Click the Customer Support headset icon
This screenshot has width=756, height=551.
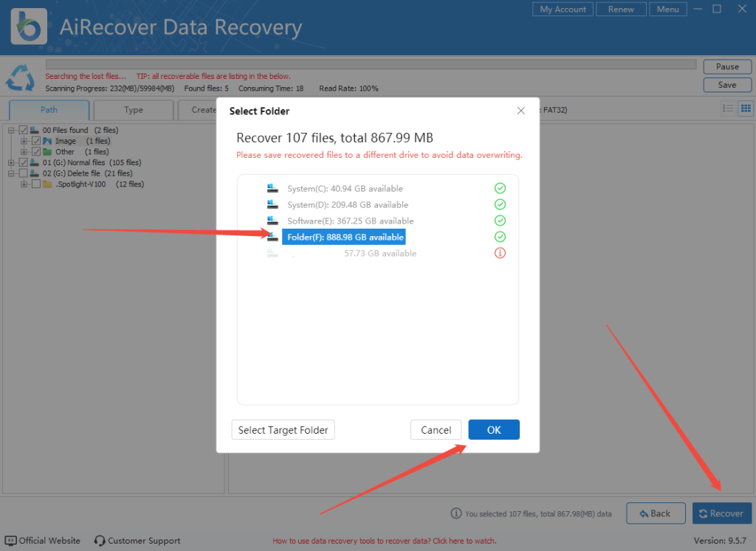coord(98,540)
